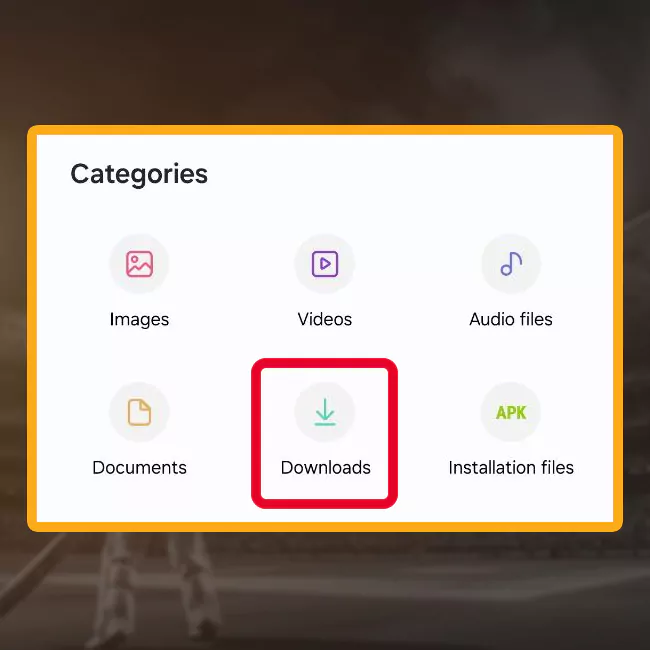Click the "Categories" heading

pyautogui.click(x=139, y=175)
